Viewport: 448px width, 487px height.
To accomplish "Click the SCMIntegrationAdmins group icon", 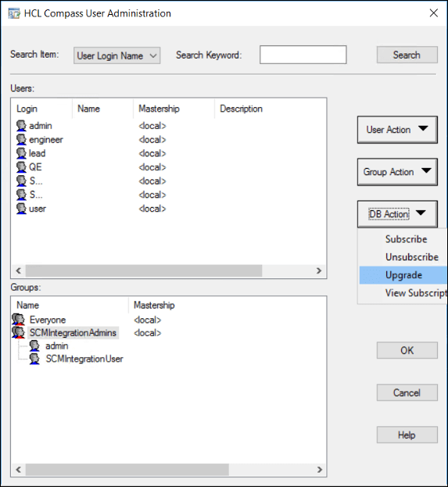I will [x=18, y=333].
